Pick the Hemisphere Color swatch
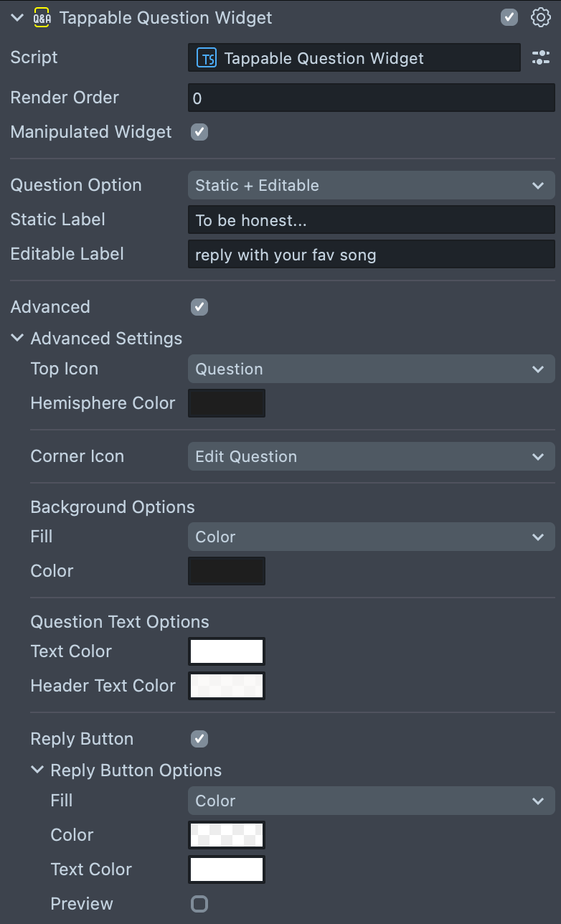Viewport: 561px width, 924px height. pyautogui.click(x=227, y=403)
